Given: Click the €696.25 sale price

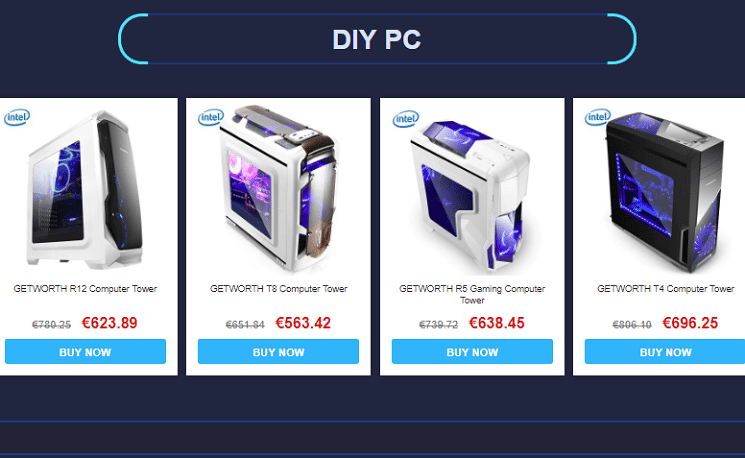Looking at the screenshot, I should tap(690, 323).
